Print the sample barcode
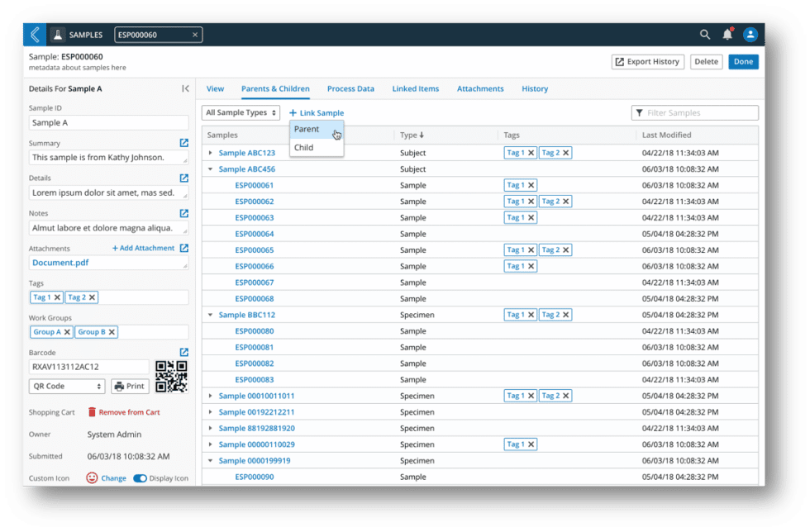This screenshot has width=810, height=532. [x=129, y=386]
